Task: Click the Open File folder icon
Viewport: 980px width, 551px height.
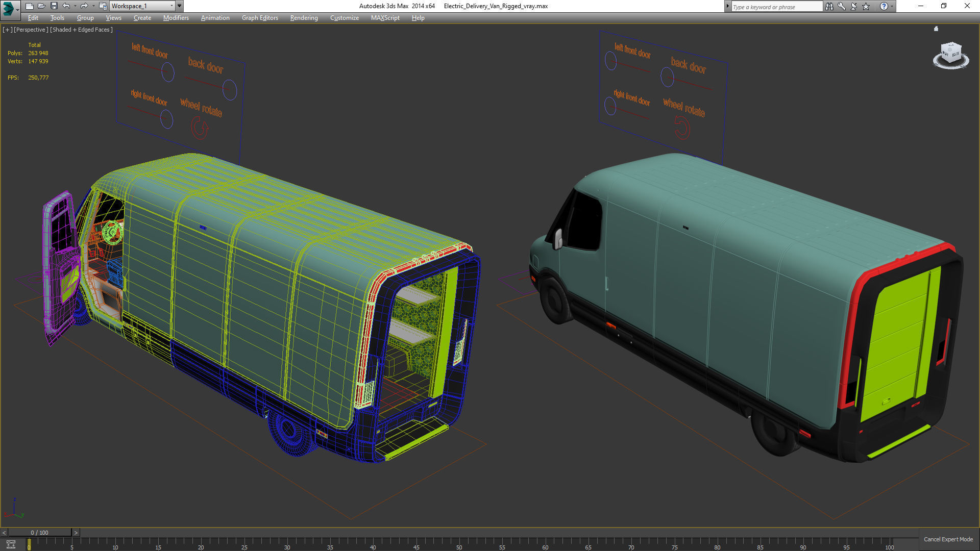Action: (41, 6)
